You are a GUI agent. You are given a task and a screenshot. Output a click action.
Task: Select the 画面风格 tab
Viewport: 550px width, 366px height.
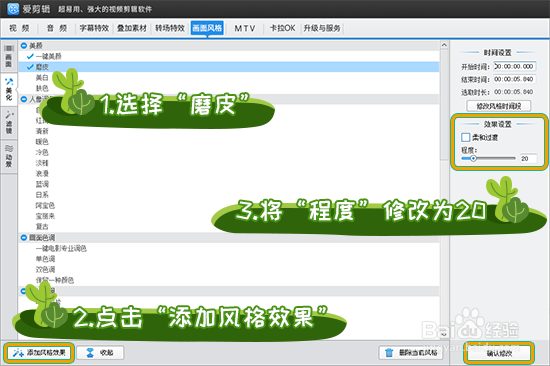(207, 28)
